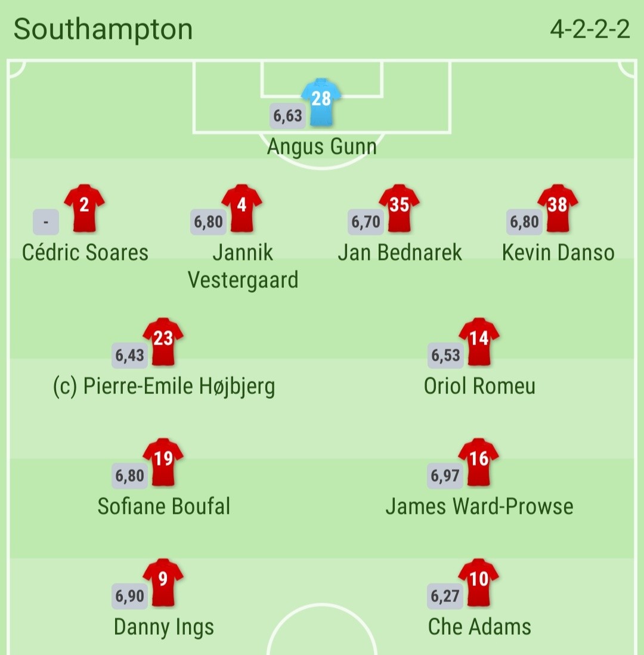Click Che Adams' number 10 jersey icon
This screenshot has width=644, height=655.
coord(479,583)
